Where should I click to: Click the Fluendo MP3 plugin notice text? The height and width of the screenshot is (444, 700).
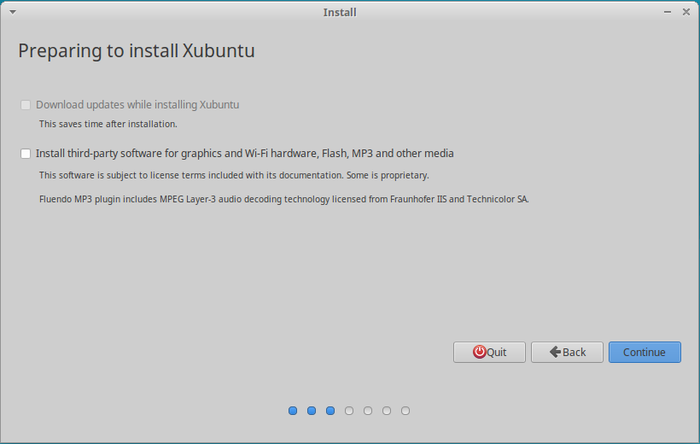[284, 199]
